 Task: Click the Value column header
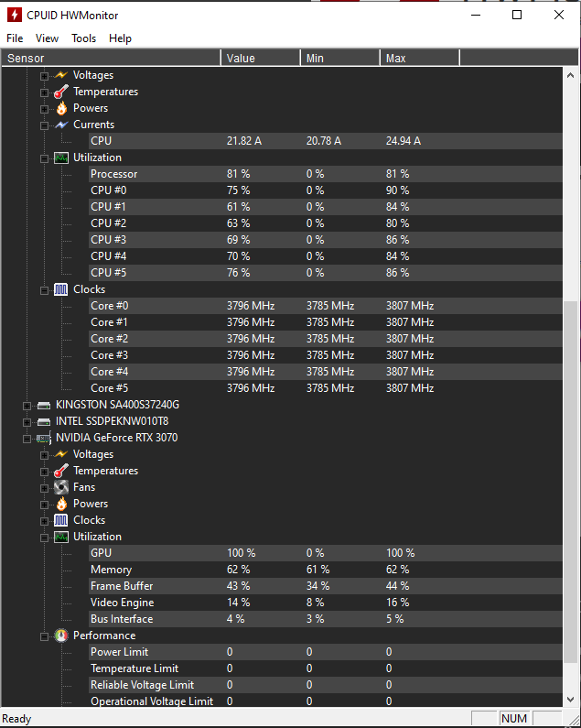point(261,58)
